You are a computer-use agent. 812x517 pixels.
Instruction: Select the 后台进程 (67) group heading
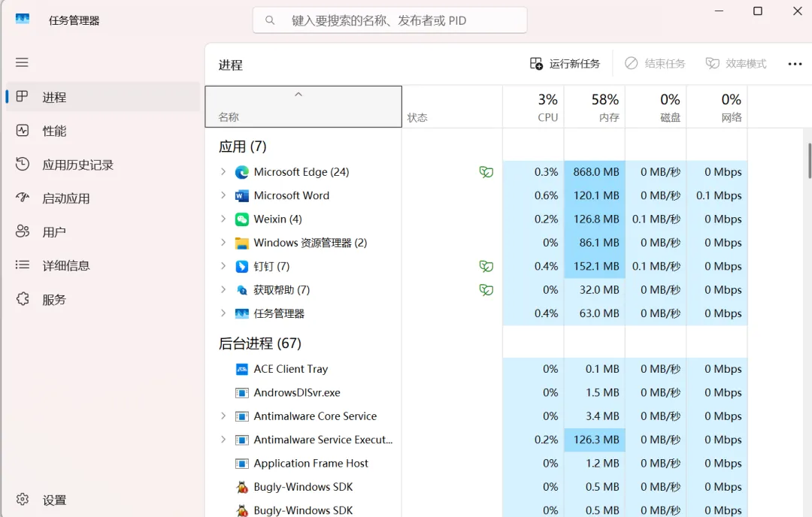point(259,343)
